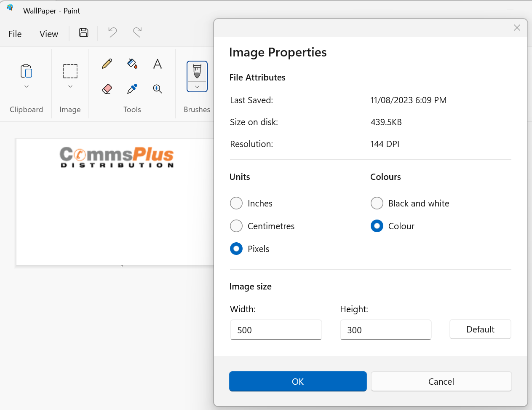
Task: Set units to Inches
Action: (x=236, y=203)
